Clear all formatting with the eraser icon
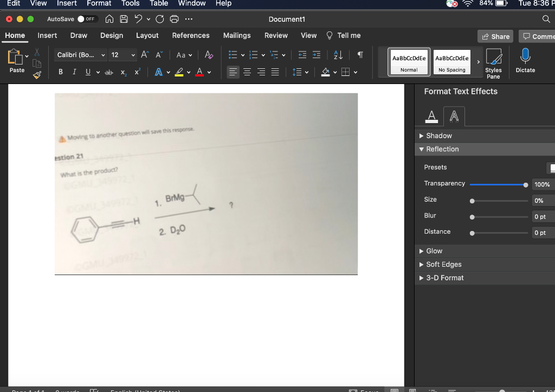 209,54
